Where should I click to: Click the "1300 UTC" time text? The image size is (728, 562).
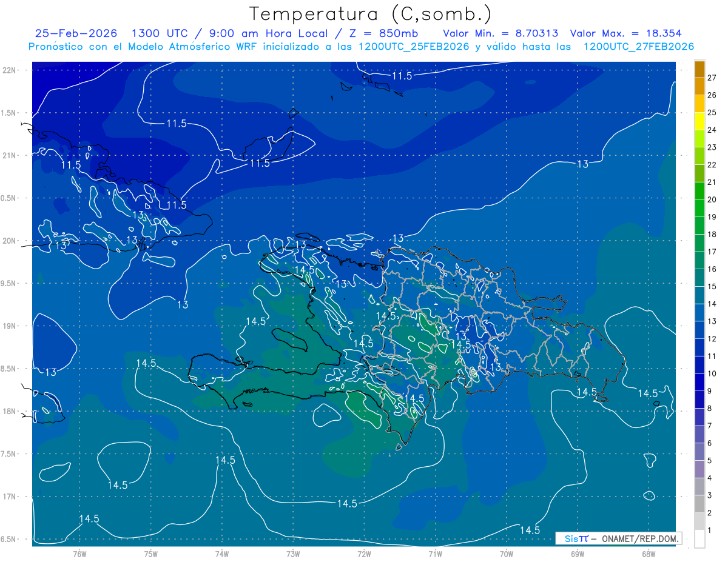pyautogui.click(x=161, y=33)
